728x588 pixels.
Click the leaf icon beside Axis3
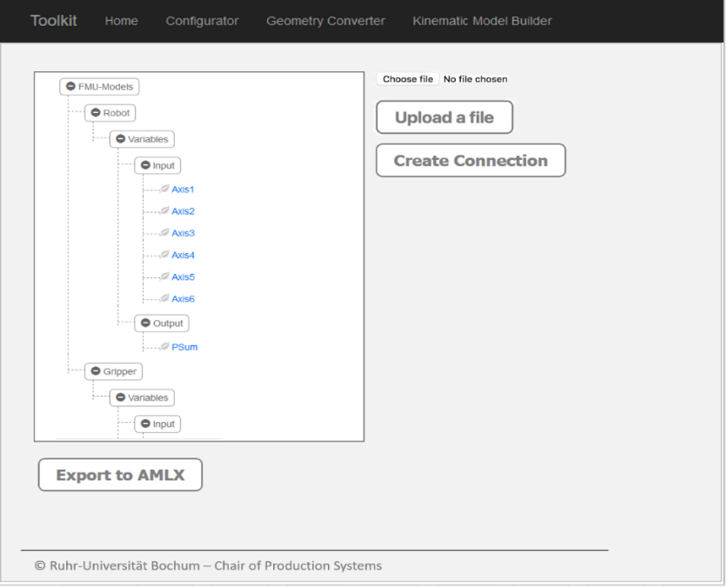[164, 233]
